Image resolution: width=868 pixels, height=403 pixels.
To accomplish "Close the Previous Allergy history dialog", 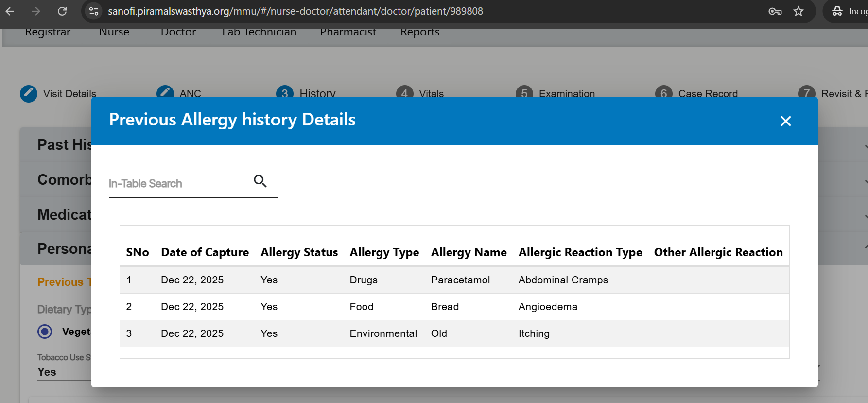I will pos(785,121).
